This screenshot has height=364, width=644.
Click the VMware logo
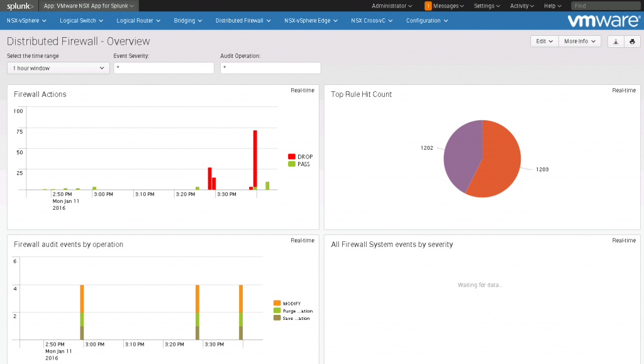[x=603, y=21]
